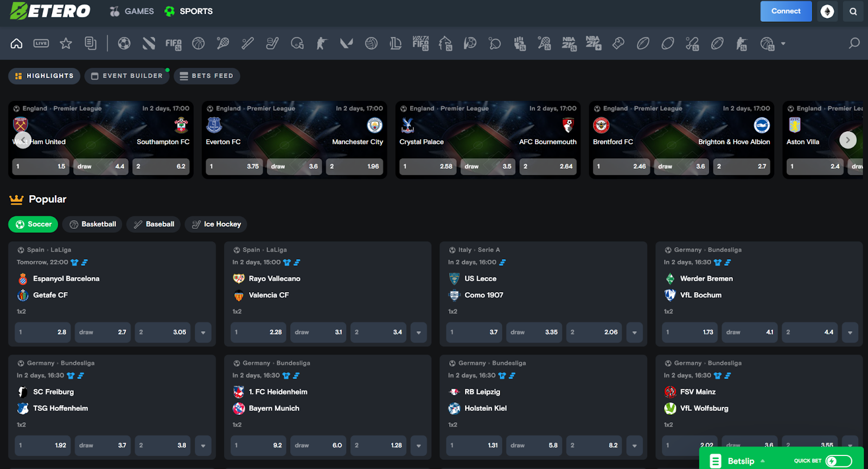Select the ice hockey stick icon

tap(272, 43)
